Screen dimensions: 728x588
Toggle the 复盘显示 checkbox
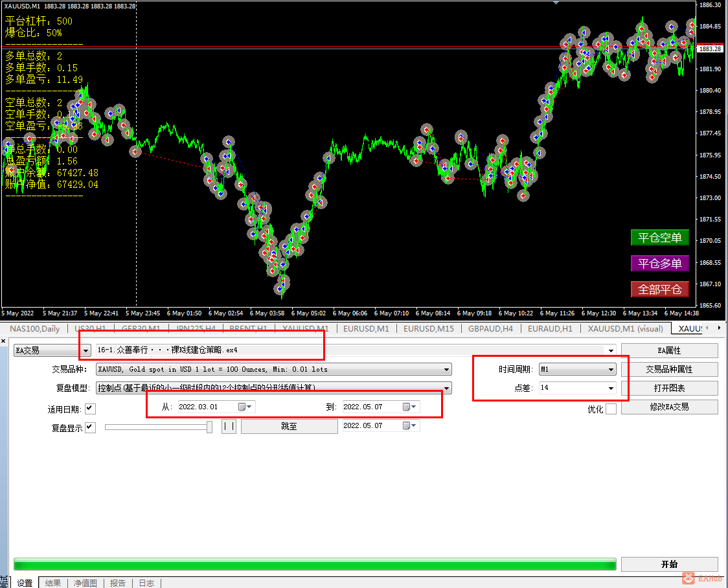pyautogui.click(x=91, y=427)
